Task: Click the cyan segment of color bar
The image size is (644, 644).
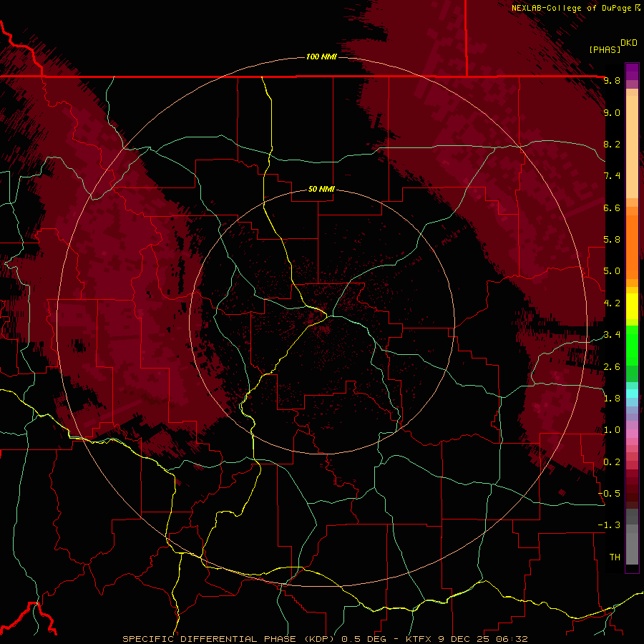Action: 632,394
